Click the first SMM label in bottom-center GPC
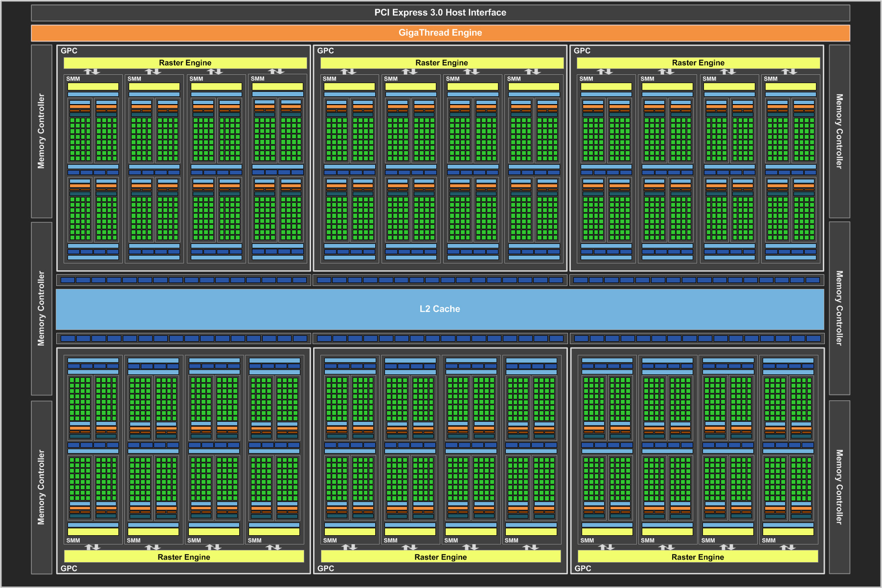Image resolution: width=882 pixels, height=588 pixels. (330, 541)
